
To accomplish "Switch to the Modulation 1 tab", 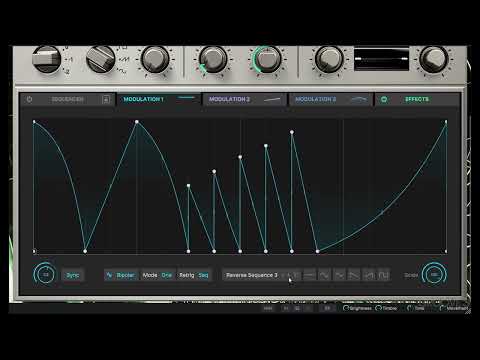I will click(x=159, y=99).
